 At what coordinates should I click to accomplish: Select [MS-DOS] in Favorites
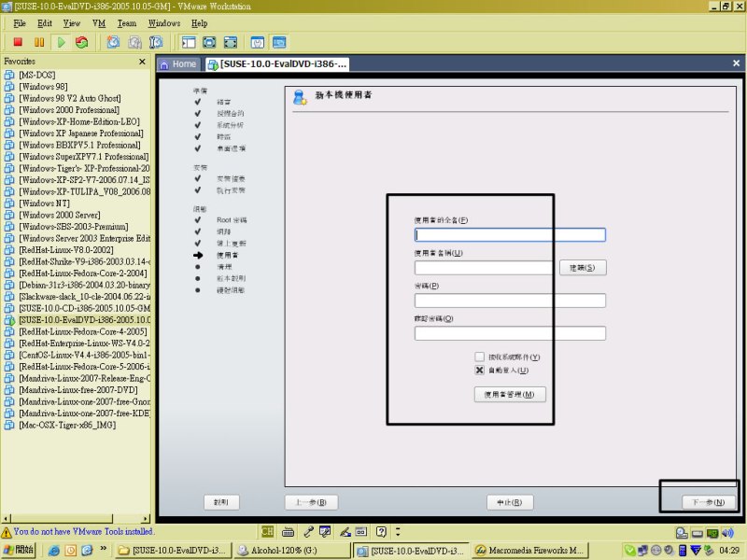(36, 75)
